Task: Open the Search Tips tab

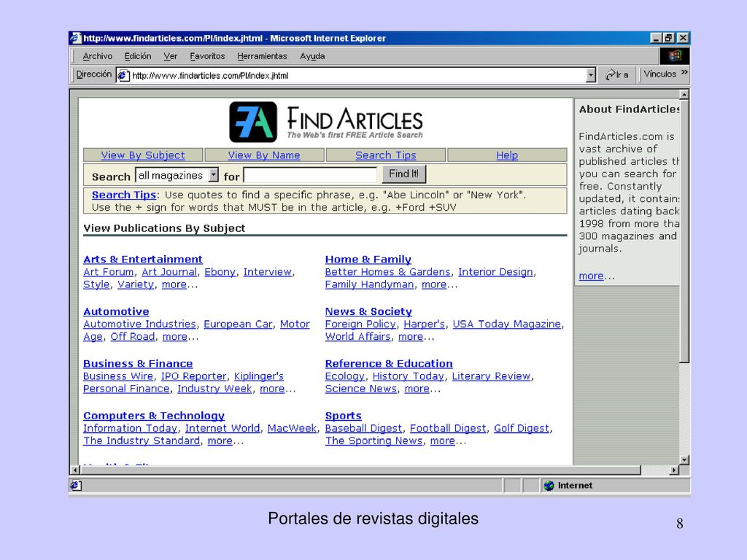Action: (x=386, y=155)
